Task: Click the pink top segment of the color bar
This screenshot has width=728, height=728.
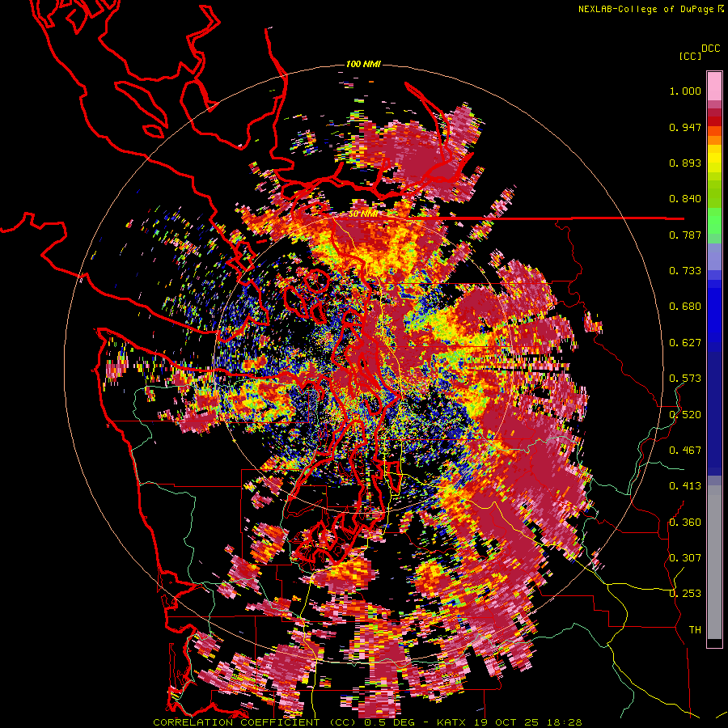Action: coord(714,86)
